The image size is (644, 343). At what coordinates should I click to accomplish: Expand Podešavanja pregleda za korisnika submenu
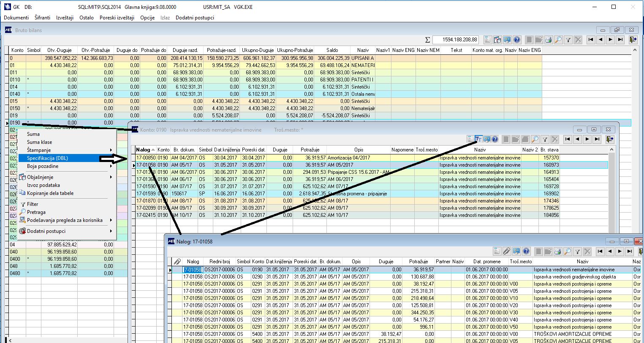67,220
